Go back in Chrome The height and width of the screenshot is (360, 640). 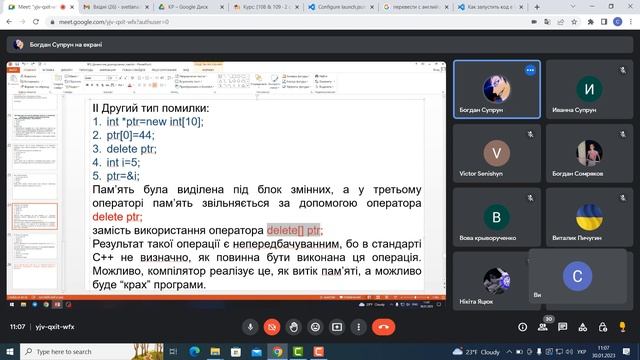point(9,22)
